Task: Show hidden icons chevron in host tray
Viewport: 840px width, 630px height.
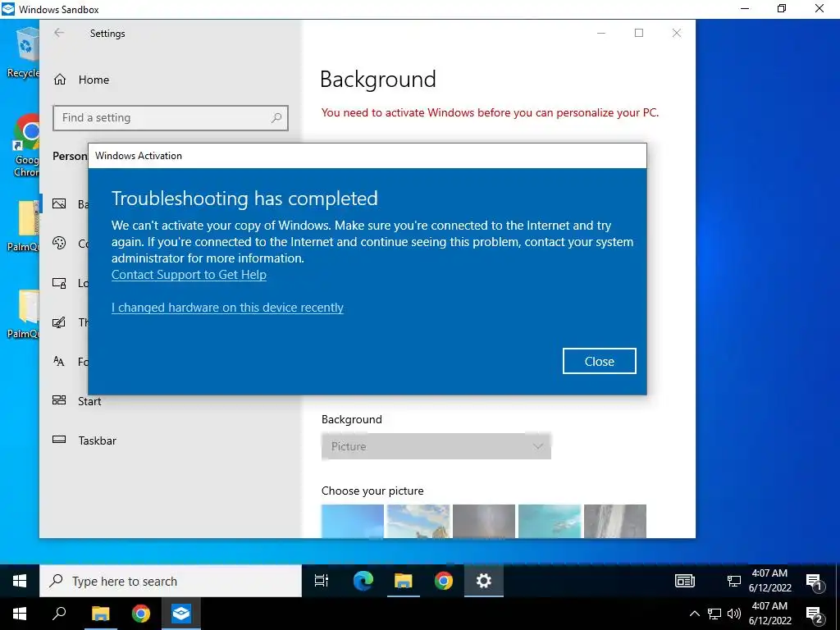Action: click(694, 614)
